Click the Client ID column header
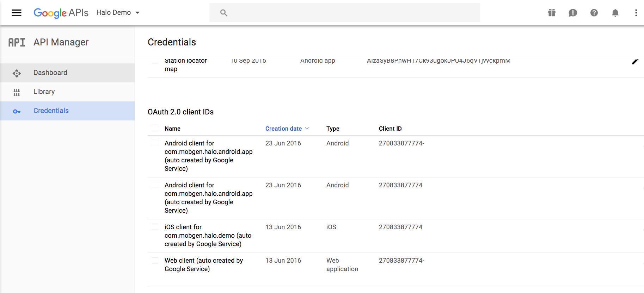This screenshot has width=644, height=293. coord(390,129)
